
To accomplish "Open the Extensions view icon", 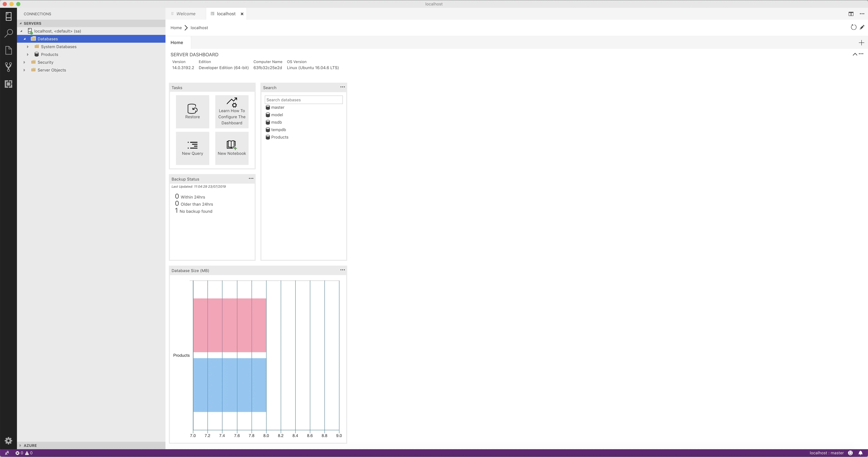I will 8,84.
